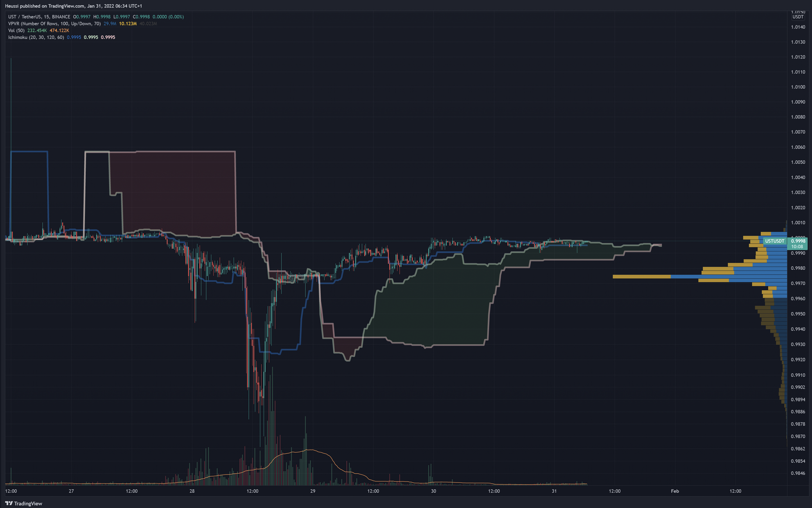Click the yellow 10.123M VPVR down value
This screenshot has height=508, width=812.
coord(128,24)
